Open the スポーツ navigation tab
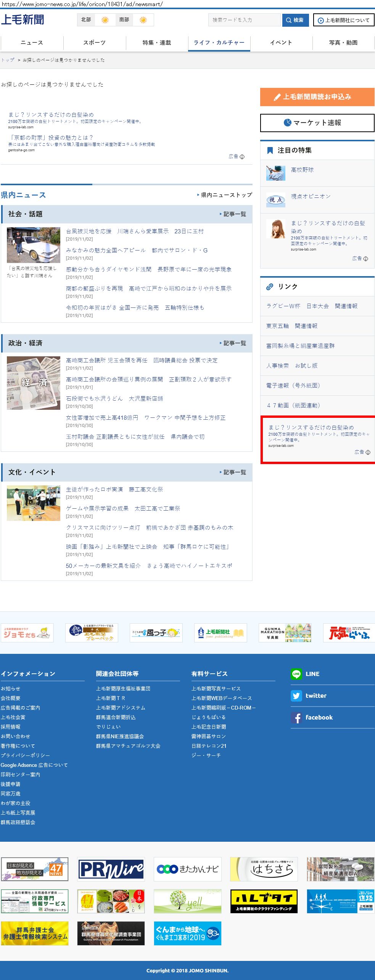This screenshot has width=375, height=980. click(94, 43)
